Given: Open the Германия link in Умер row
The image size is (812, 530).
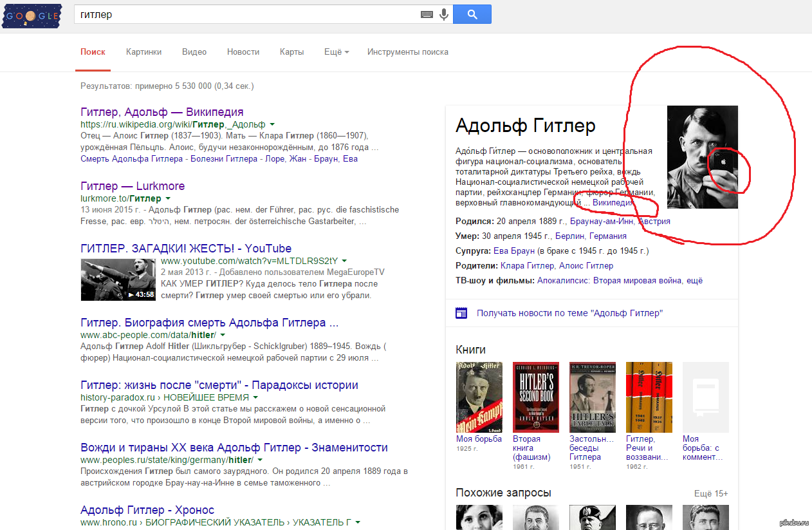Looking at the screenshot, I should click(x=607, y=236).
